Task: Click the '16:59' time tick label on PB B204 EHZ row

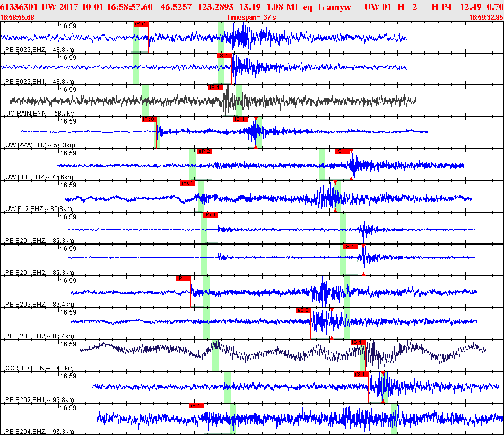Action: click(x=68, y=407)
